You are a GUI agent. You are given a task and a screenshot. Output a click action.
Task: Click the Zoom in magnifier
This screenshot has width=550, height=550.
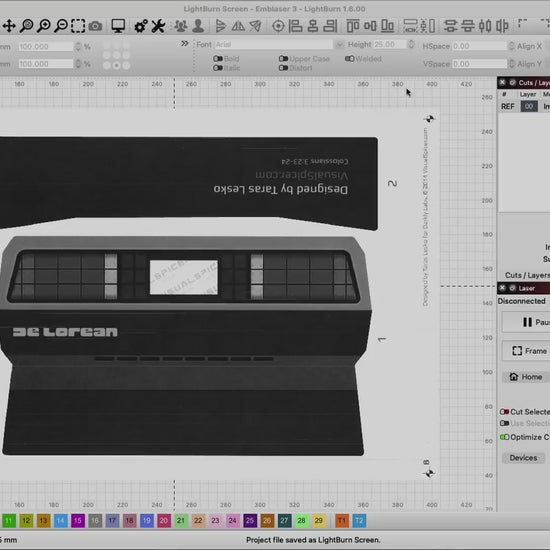[44, 26]
